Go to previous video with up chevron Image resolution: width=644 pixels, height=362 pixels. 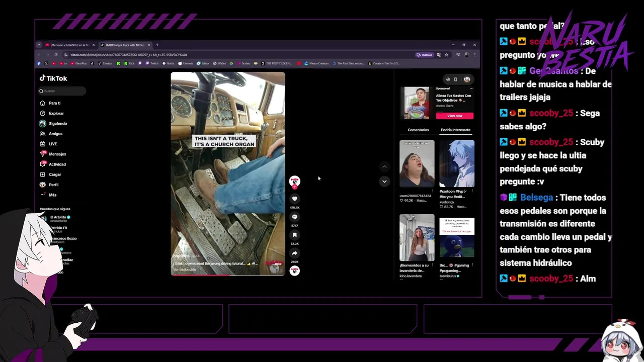click(384, 166)
